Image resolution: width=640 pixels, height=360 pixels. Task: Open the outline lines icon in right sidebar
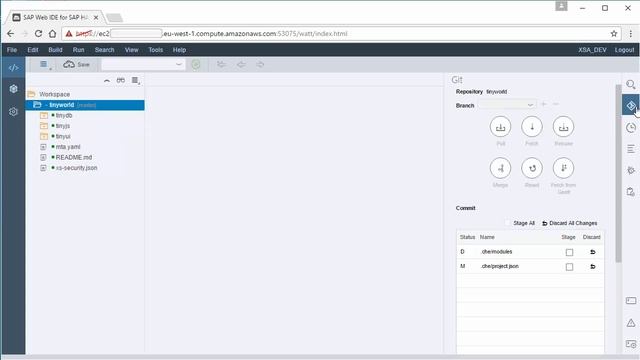tap(631, 149)
